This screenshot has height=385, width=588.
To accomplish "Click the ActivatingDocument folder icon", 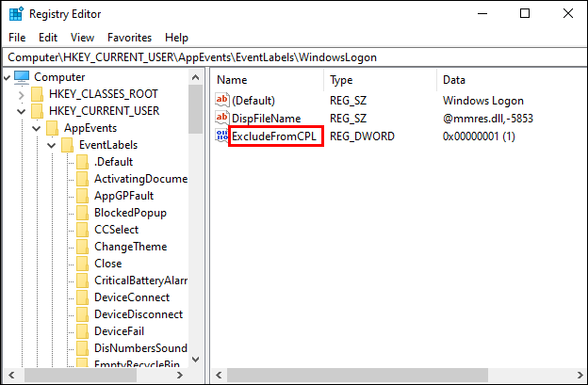I will point(82,179).
